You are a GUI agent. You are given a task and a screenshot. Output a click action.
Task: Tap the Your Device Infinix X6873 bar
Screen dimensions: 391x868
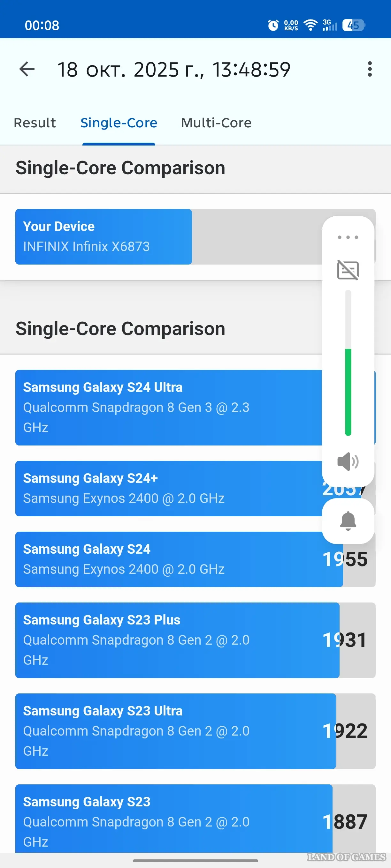click(x=103, y=236)
